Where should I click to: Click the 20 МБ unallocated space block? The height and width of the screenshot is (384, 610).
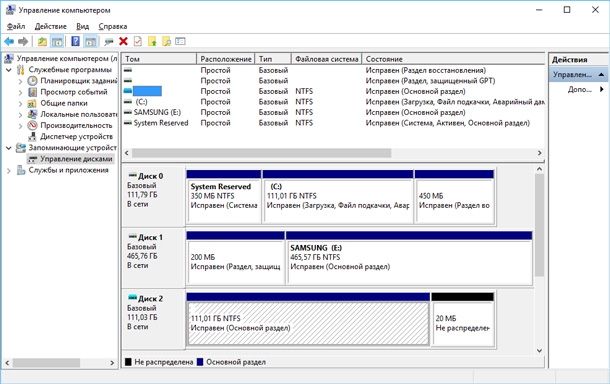463,319
